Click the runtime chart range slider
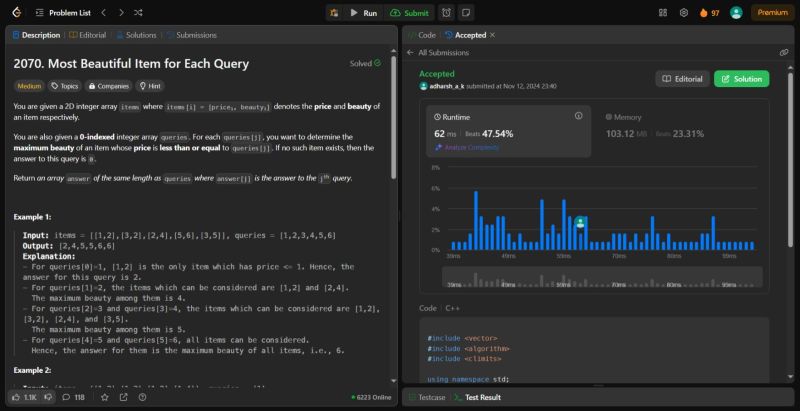Image resolution: width=800 pixels, height=411 pixels. (602, 277)
